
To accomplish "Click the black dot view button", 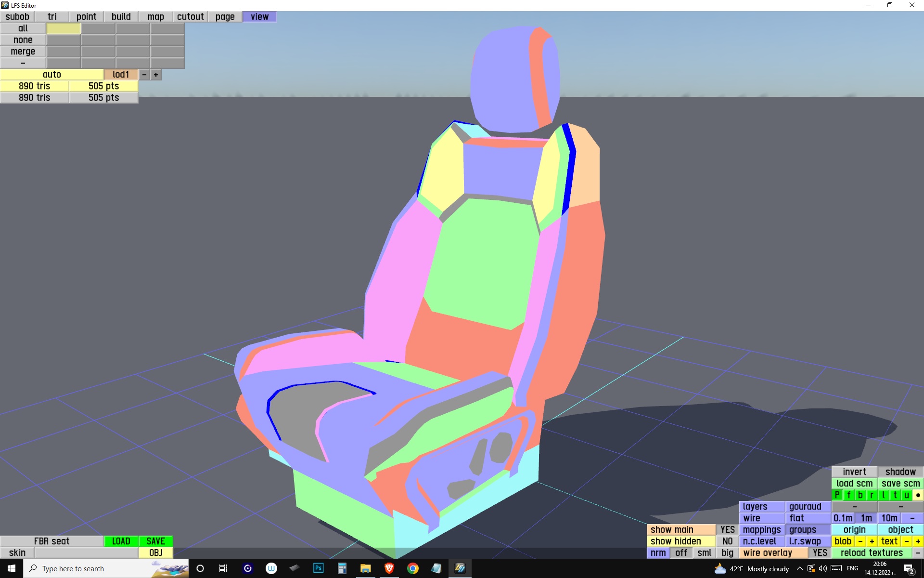I will click(918, 495).
